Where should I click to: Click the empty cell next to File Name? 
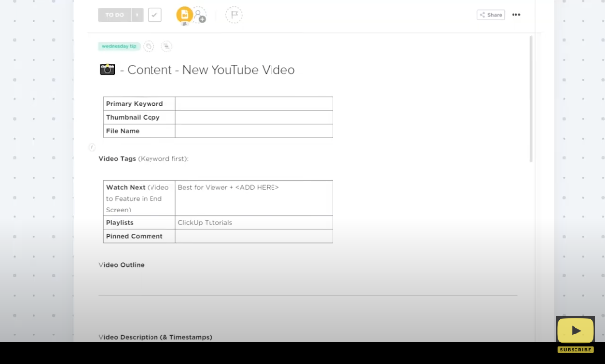tap(254, 131)
